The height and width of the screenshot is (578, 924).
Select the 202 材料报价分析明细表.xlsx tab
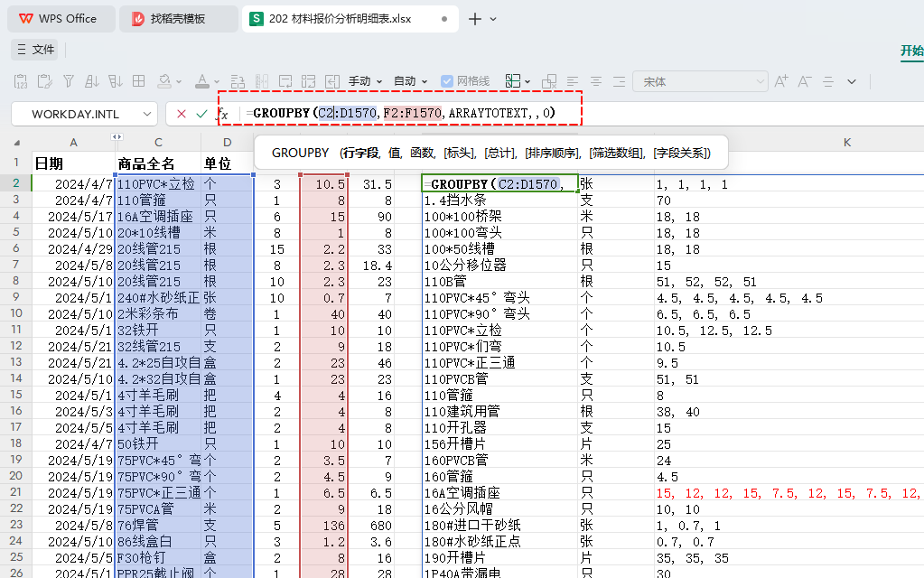[350, 19]
